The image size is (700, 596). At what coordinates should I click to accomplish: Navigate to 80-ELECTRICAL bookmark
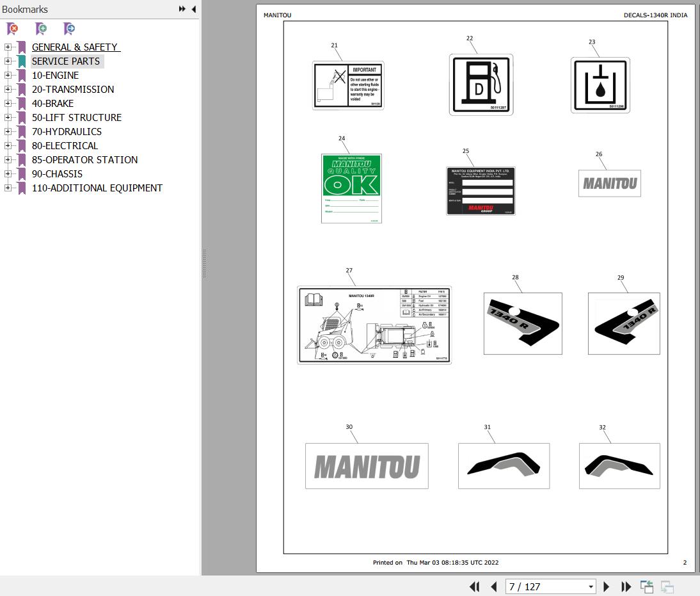tap(65, 146)
